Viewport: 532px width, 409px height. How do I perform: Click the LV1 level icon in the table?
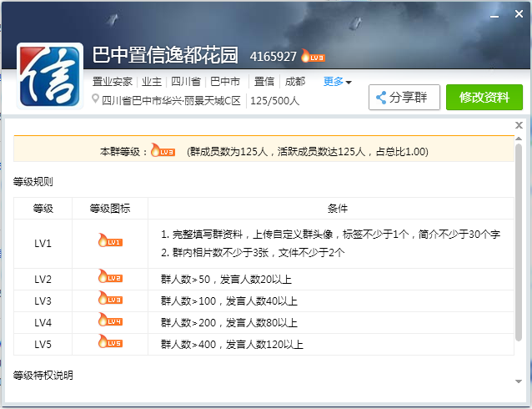(x=110, y=242)
